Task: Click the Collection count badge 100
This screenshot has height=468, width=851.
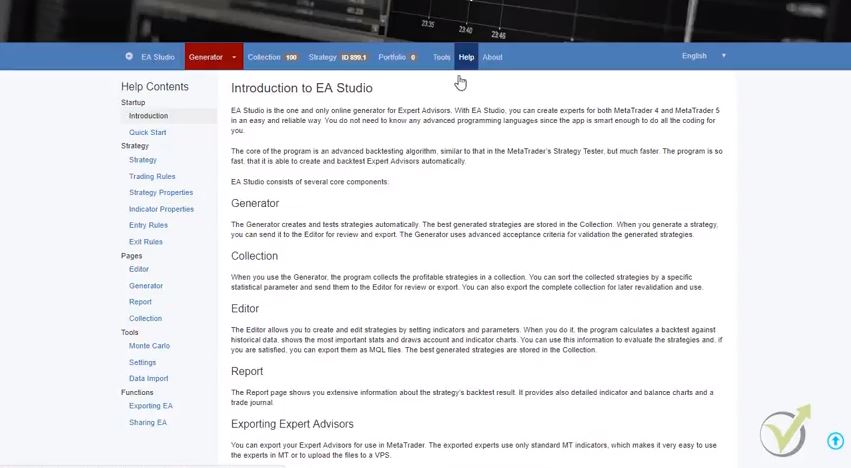Action: (x=291, y=57)
